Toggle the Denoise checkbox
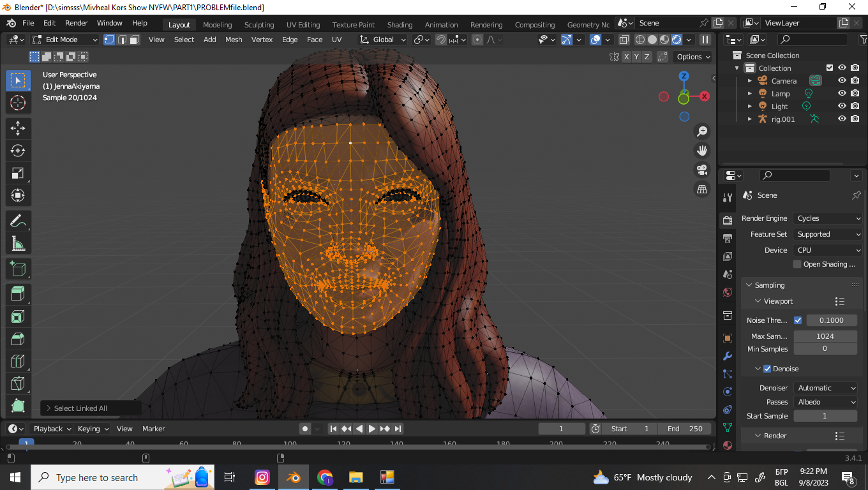The height and width of the screenshot is (490, 868). click(767, 369)
